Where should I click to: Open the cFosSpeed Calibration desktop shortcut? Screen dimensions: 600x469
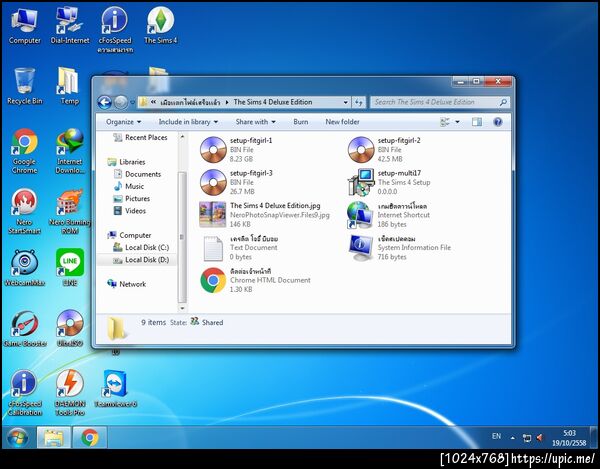[24, 393]
